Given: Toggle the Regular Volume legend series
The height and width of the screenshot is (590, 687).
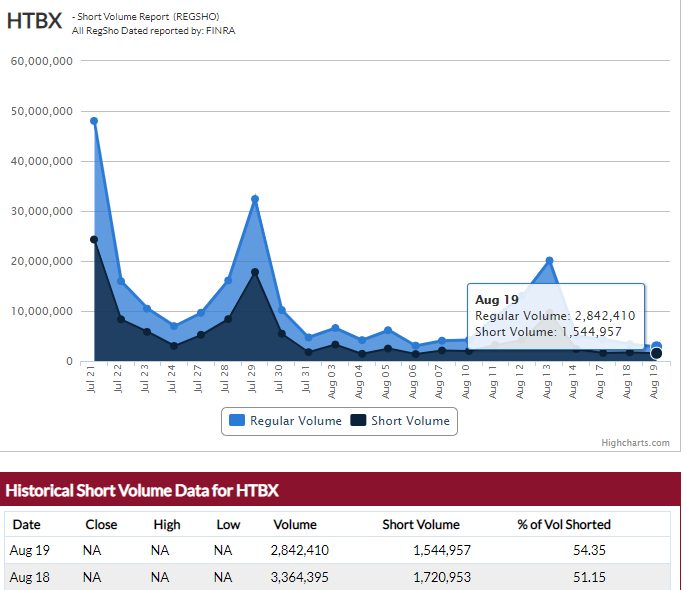Looking at the screenshot, I should coord(294,421).
